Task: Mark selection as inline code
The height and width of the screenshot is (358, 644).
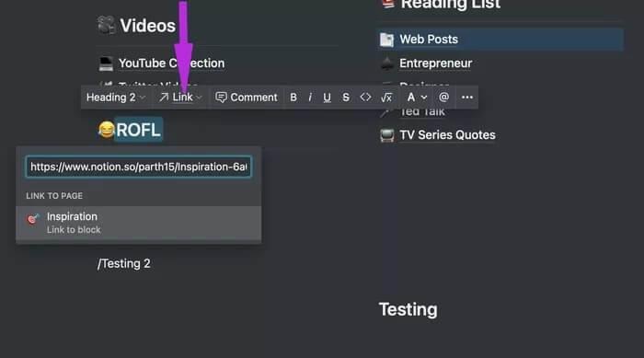Action: (365, 98)
